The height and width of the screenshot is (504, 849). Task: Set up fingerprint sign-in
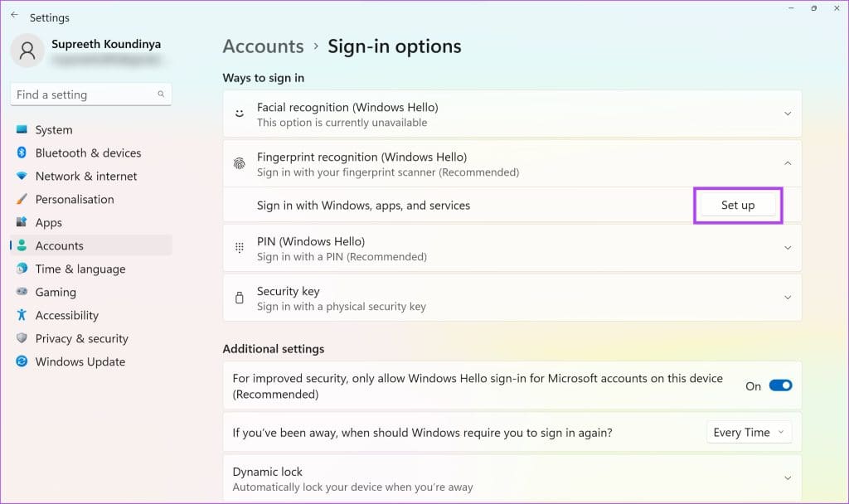pyautogui.click(x=736, y=205)
